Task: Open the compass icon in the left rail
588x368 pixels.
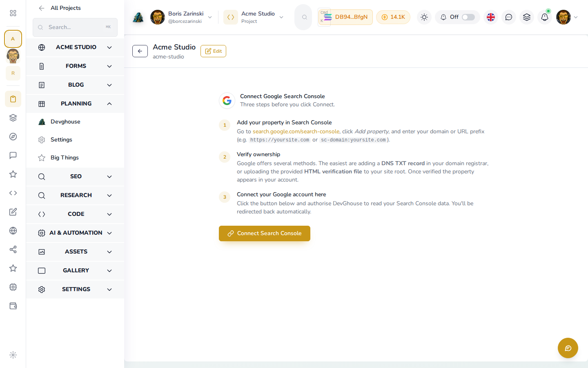Action: pos(13,137)
